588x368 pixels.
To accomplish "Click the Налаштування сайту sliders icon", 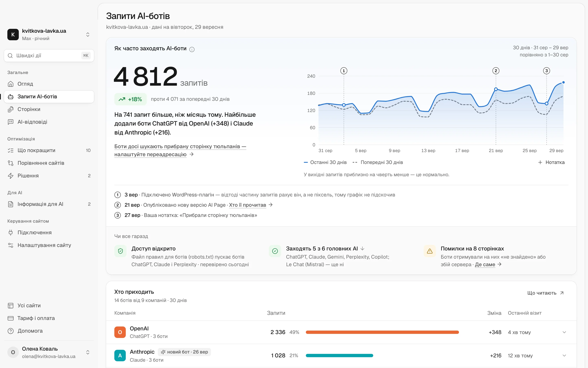I will tap(10, 245).
